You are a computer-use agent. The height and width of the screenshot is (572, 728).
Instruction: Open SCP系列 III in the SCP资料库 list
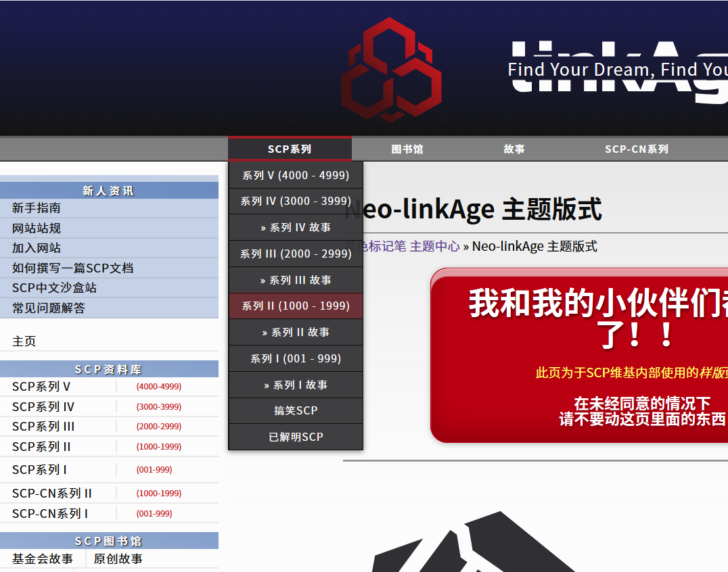41,426
